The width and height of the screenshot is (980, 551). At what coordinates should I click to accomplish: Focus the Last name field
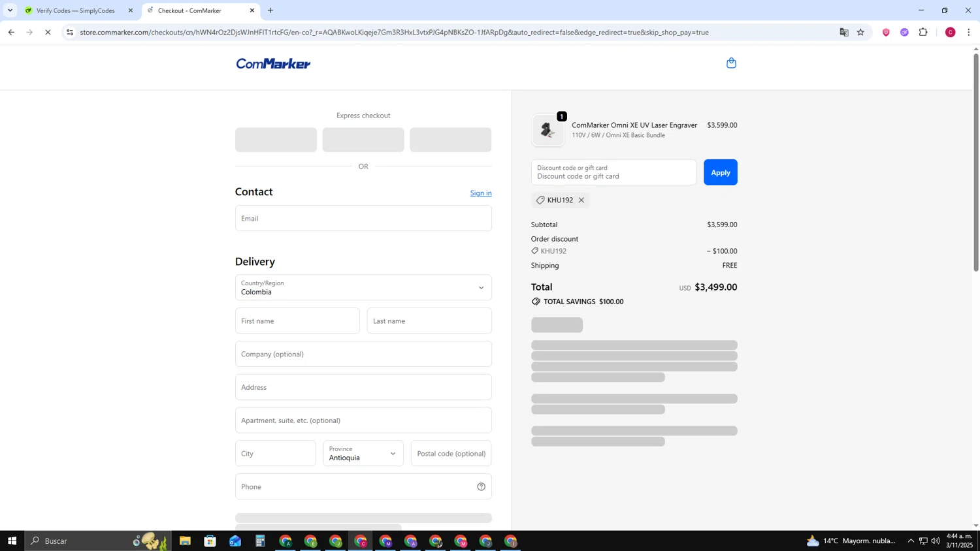click(x=429, y=321)
